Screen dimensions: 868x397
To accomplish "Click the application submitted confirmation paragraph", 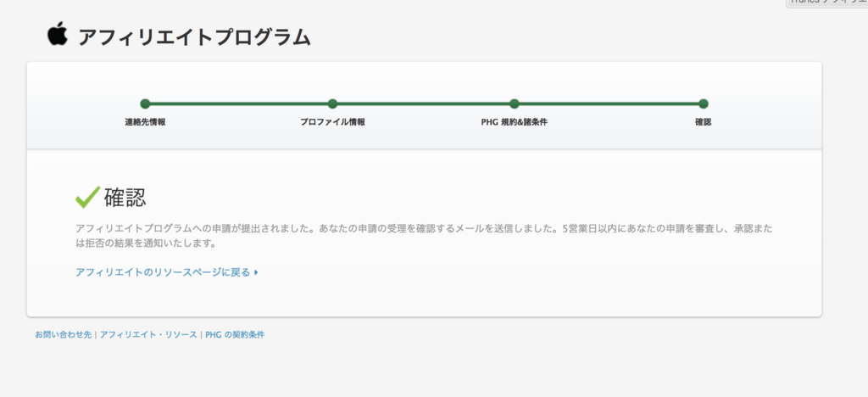I will (424, 236).
